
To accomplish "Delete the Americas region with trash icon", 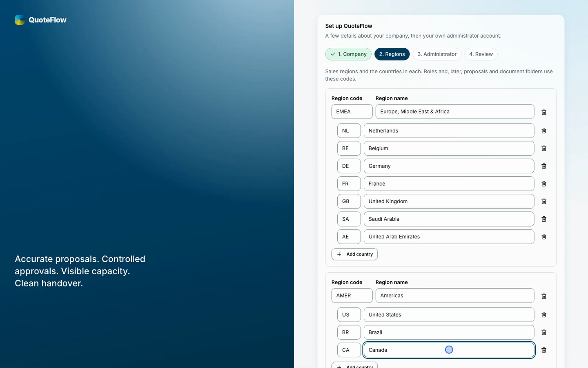I will (544, 296).
